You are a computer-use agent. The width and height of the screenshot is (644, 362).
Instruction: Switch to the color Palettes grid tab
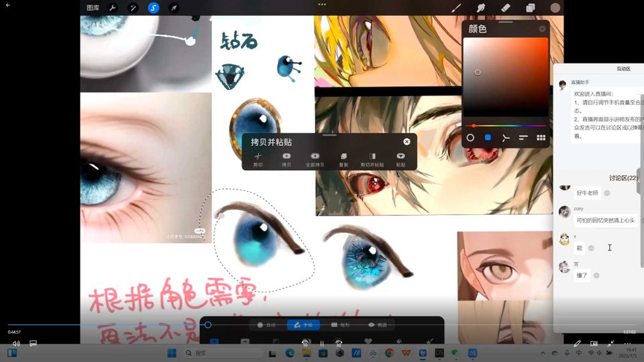[x=541, y=138]
